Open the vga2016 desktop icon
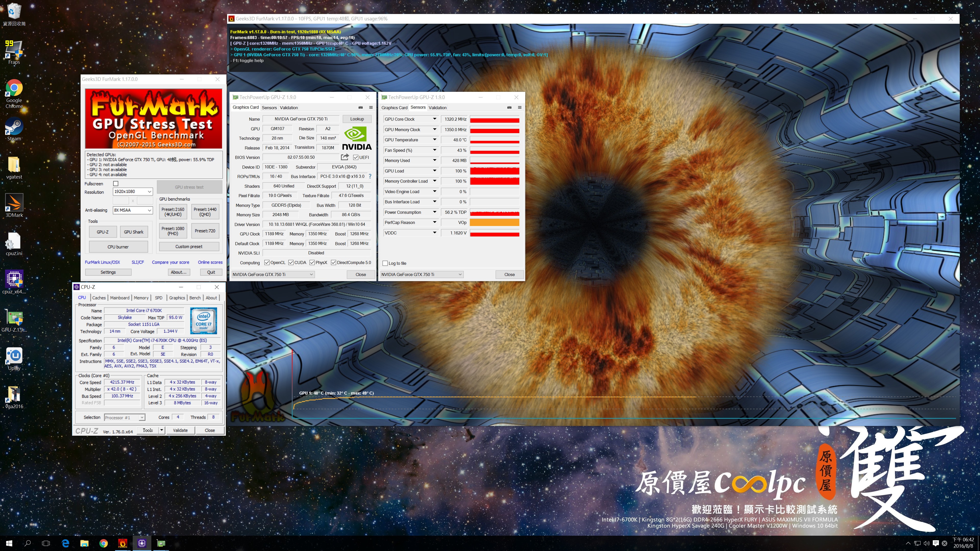The image size is (980, 551). tap(14, 397)
